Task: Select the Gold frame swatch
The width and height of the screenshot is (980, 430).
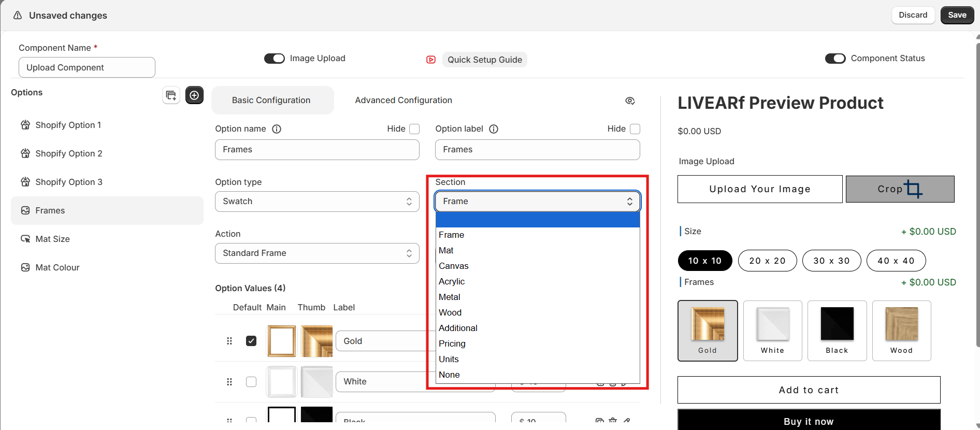Action: pos(708,331)
